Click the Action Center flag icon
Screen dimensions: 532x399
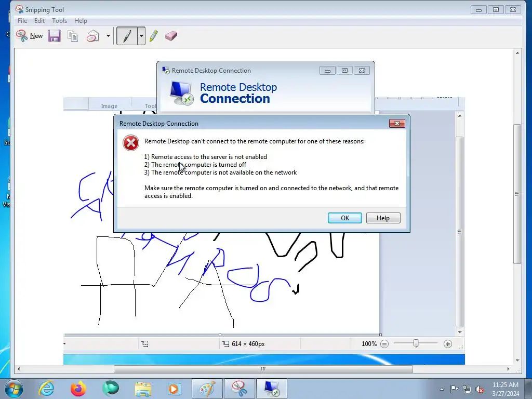click(x=454, y=389)
